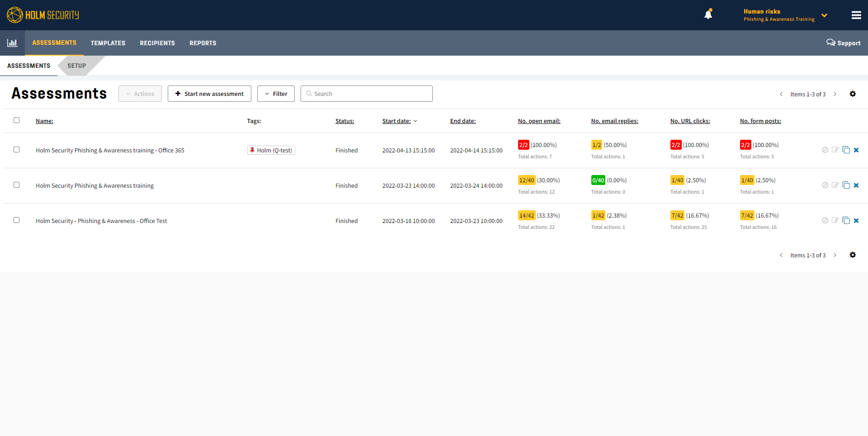This screenshot has height=436, width=868.
Task: Click the 7/42 URL clicks badge
Action: click(677, 215)
